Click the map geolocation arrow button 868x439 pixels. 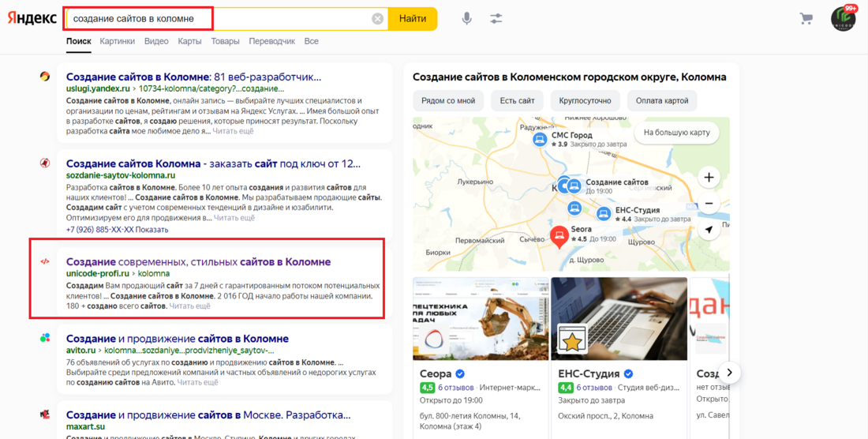pyautogui.click(x=709, y=230)
